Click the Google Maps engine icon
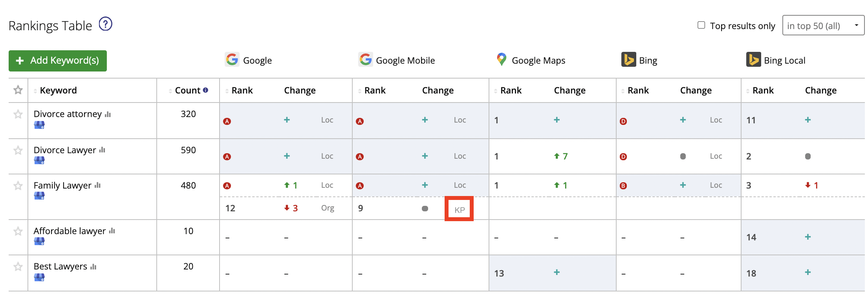This screenshot has height=306, width=868. coord(501,60)
